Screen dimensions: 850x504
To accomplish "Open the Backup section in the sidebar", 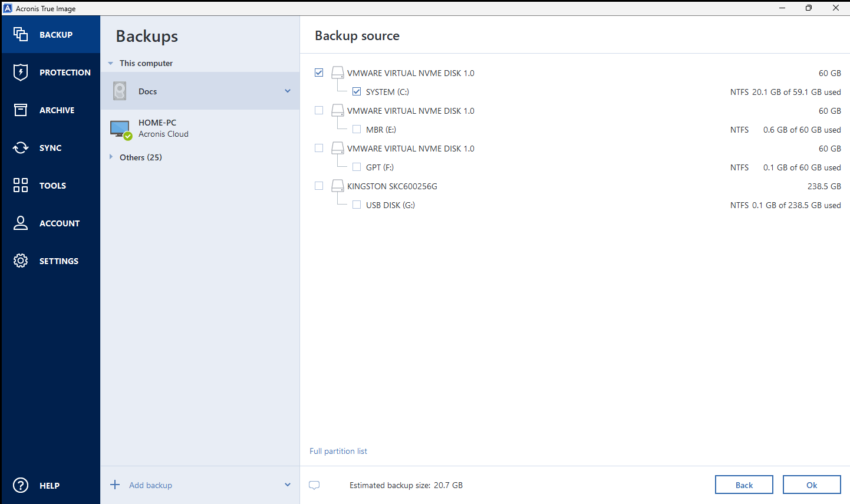I will [50, 34].
